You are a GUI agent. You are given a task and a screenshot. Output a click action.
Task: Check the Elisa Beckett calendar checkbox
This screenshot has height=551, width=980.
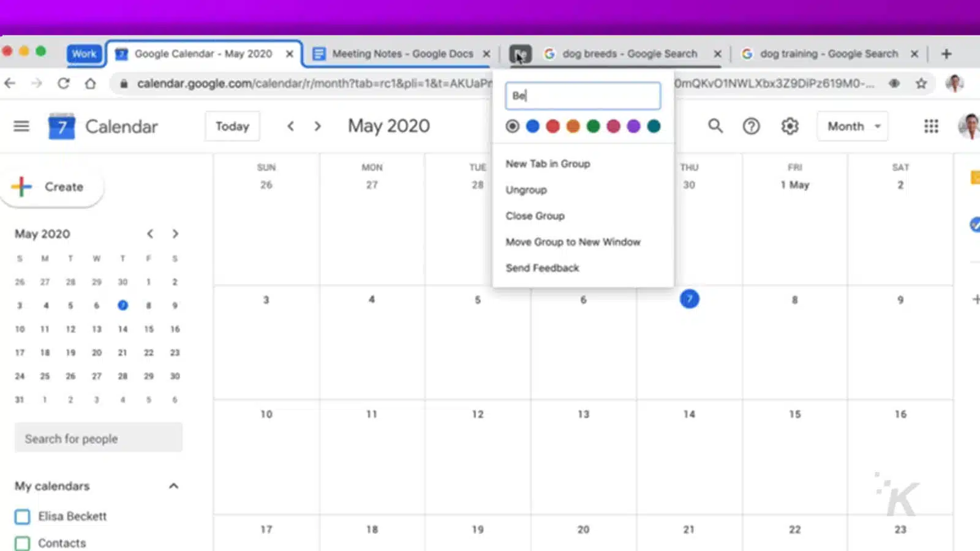click(22, 516)
